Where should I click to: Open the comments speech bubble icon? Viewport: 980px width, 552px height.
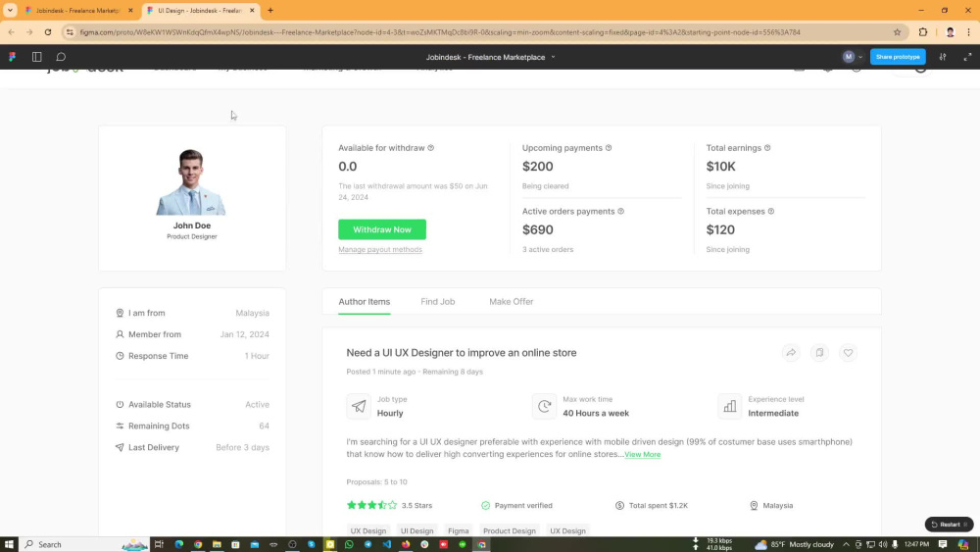61,57
